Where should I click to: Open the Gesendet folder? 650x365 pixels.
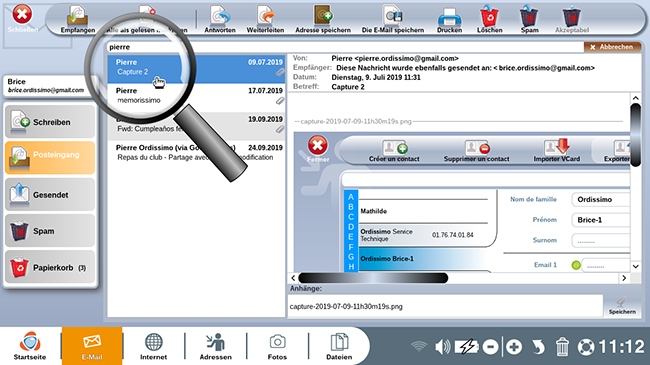coord(50,194)
